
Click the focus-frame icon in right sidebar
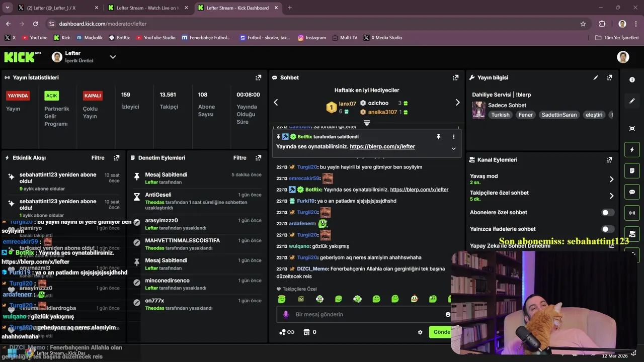(632, 128)
